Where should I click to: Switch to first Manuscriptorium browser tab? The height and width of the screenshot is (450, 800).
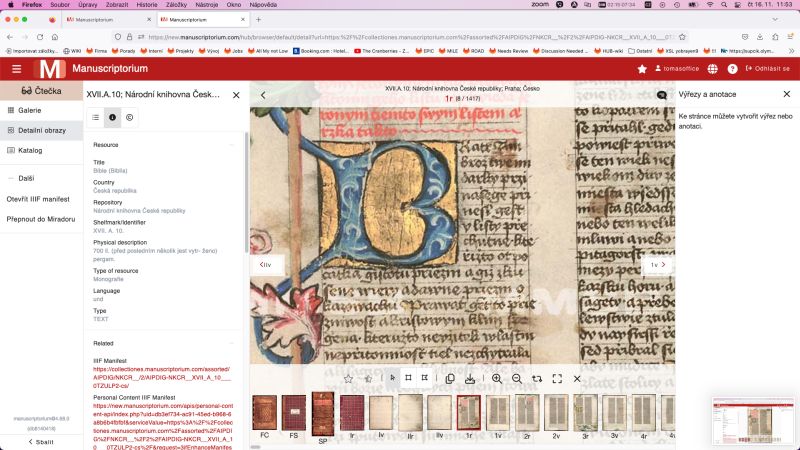coord(108,19)
